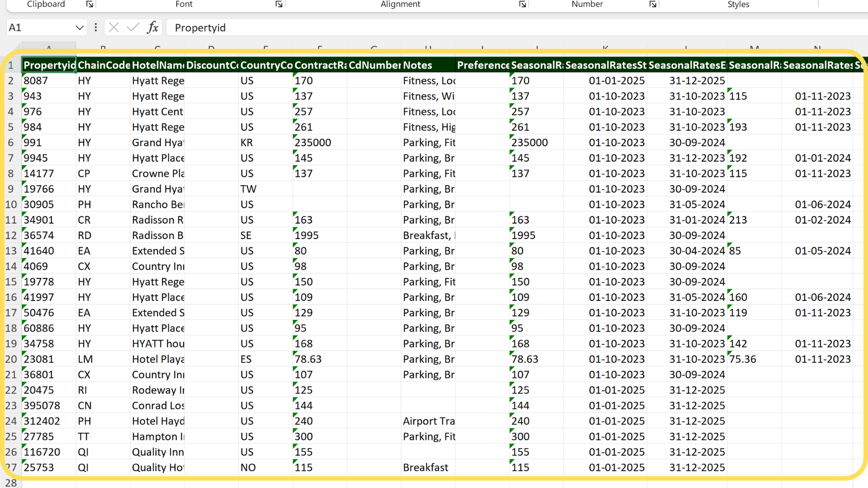This screenshot has width=868, height=488.
Task: Click the Enter checkmark formula button
Action: [x=133, y=28]
